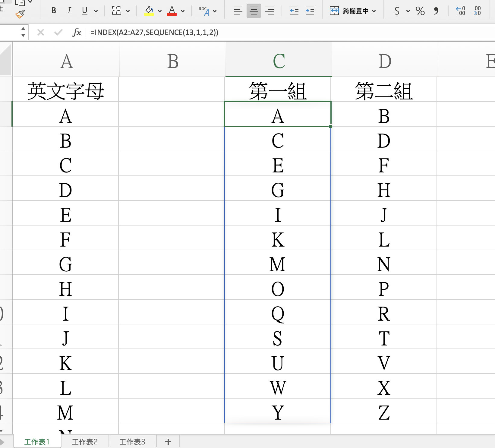Image resolution: width=495 pixels, height=448 pixels.
Task: Add a new sheet with plus button
Action: (168, 442)
